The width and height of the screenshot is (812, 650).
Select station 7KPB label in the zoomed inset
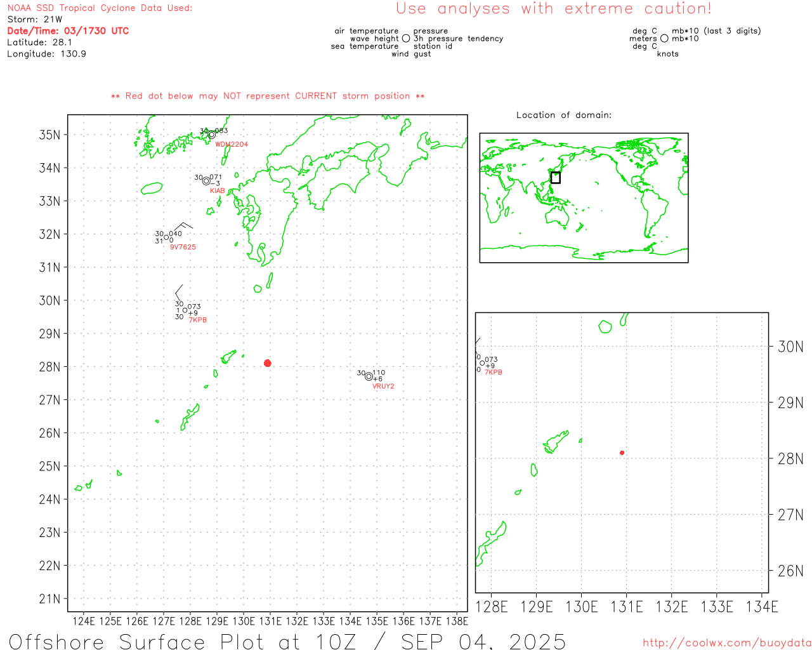coord(494,372)
